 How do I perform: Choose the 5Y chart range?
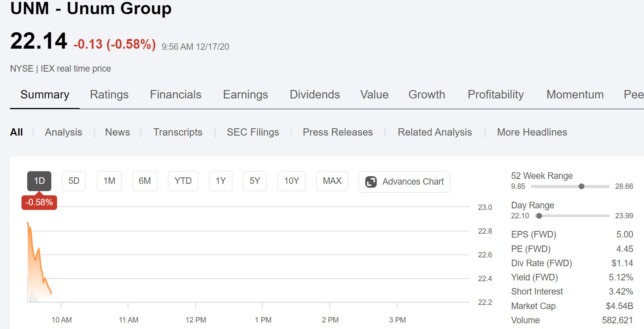[255, 181]
